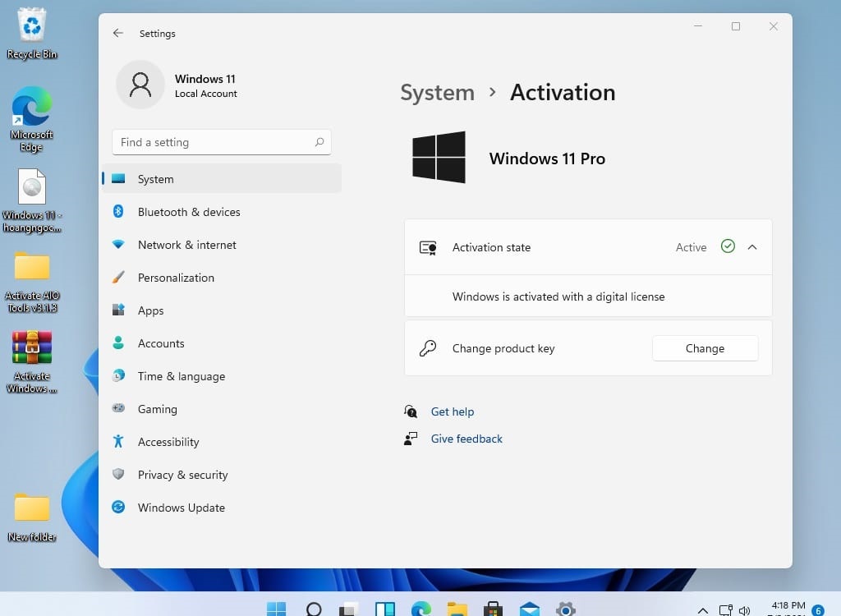This screenshot has height=616, width=841.
Task: Open File Explorer from the taskbar
Action: (x=457, y=609)
